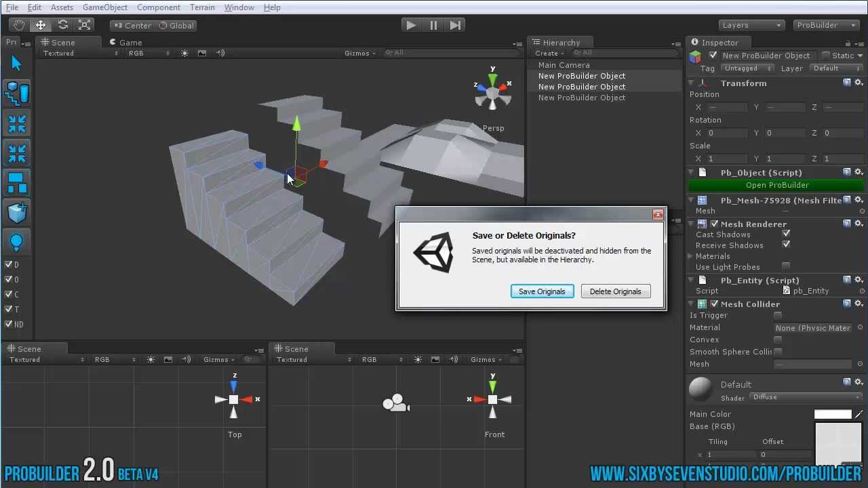Click the Pause button

click(x=433, y=25)
